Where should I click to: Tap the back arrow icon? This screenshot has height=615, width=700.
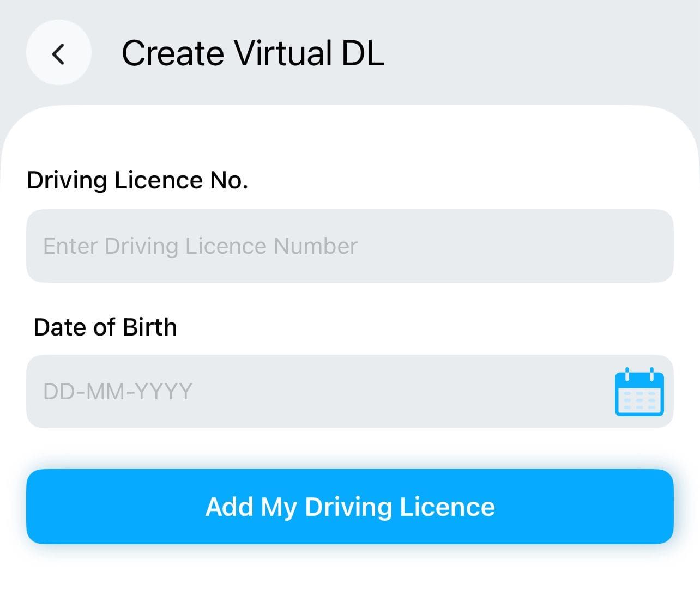[x=58, y=53]
